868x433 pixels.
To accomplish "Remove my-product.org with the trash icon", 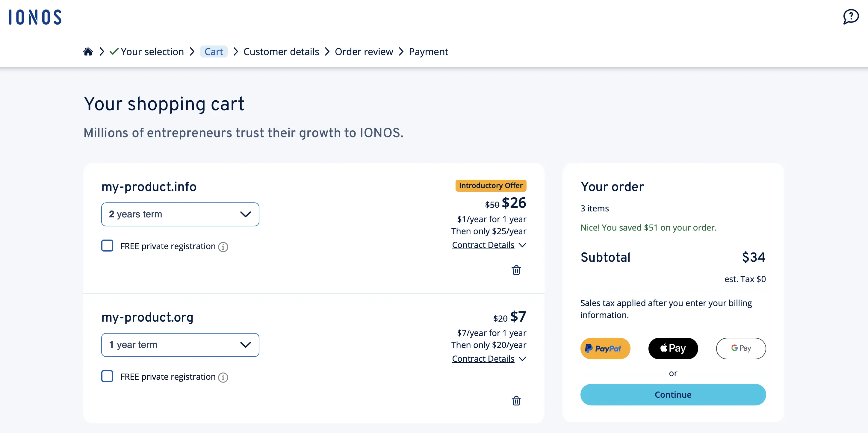I will pos(516,401).
